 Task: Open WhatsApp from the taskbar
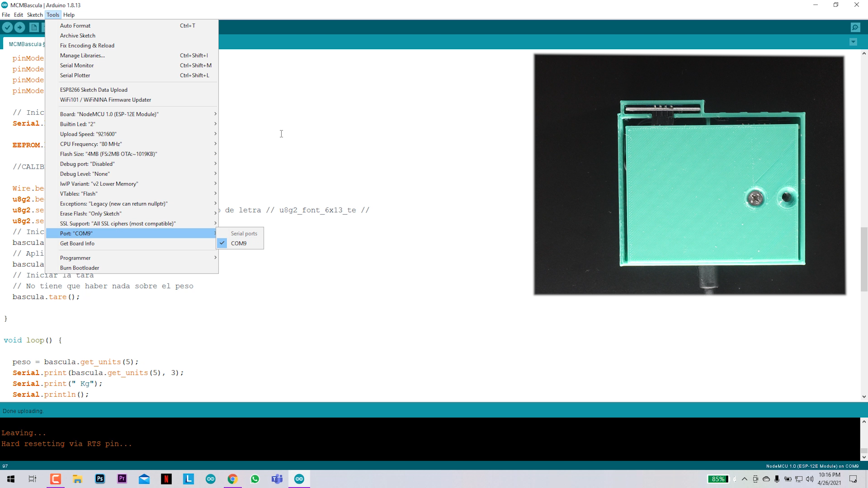click(x=255, y=479)
